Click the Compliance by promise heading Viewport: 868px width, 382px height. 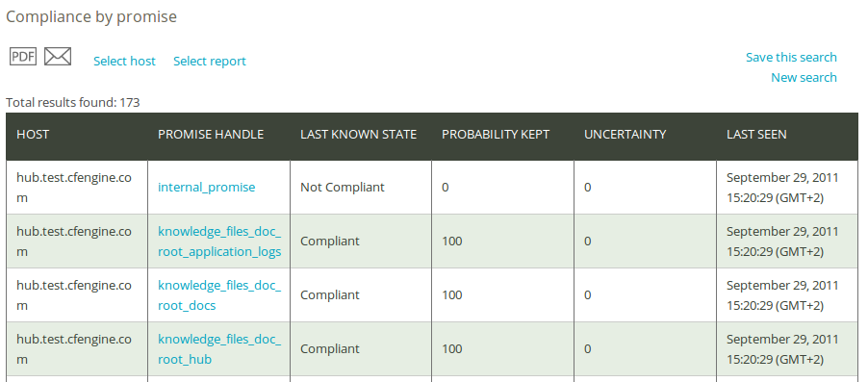coord(91,17)
